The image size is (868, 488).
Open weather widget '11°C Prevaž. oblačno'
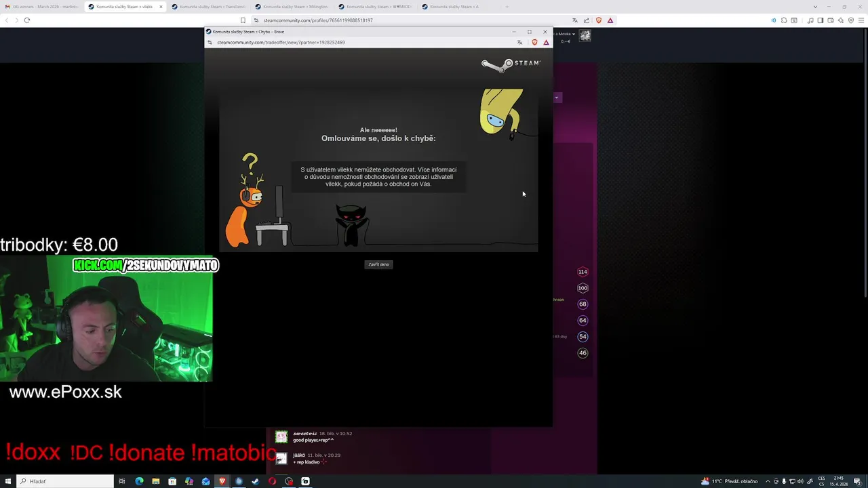pos(729,481)
